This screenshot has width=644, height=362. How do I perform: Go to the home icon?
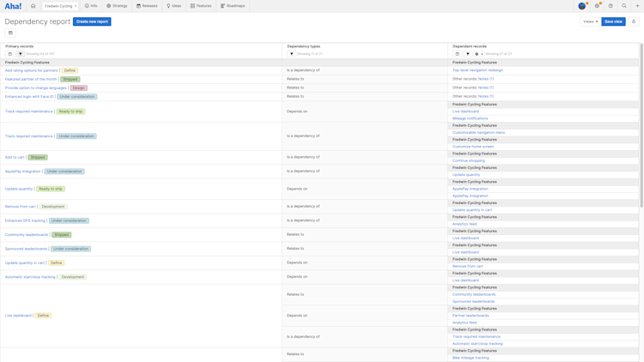[33, 6]
